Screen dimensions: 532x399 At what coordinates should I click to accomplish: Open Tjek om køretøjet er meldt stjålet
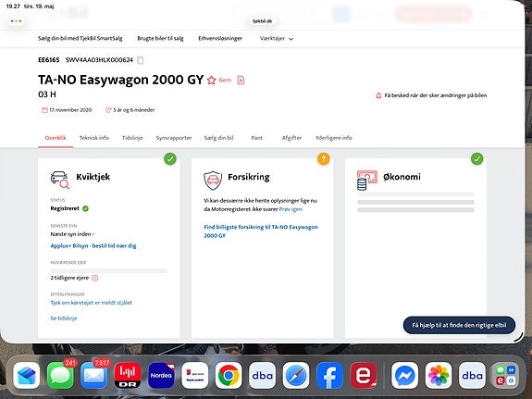pos(92,303)
